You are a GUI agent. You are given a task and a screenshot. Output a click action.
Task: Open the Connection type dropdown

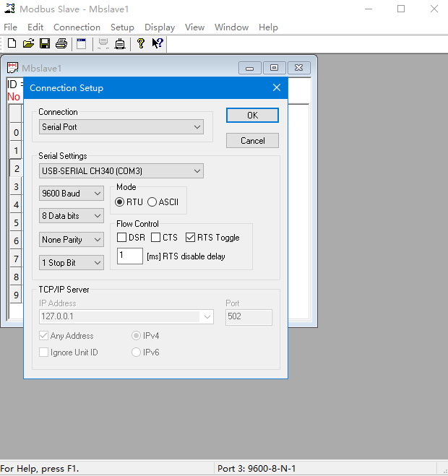tap(121, 127)
